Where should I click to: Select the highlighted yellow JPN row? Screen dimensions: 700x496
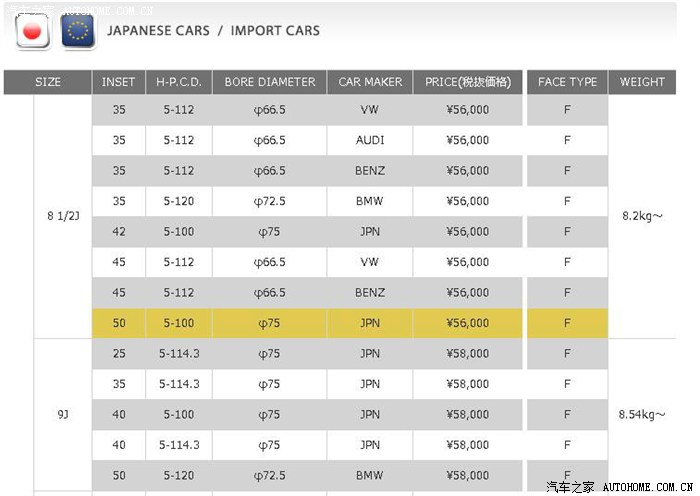click(370, 323)
